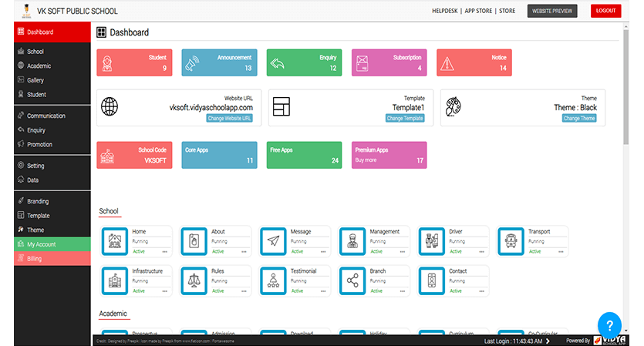The height and width of the screenshot is (346, 644).
Task: Open Billing in the sidebar
Action: tap(52, 259)
